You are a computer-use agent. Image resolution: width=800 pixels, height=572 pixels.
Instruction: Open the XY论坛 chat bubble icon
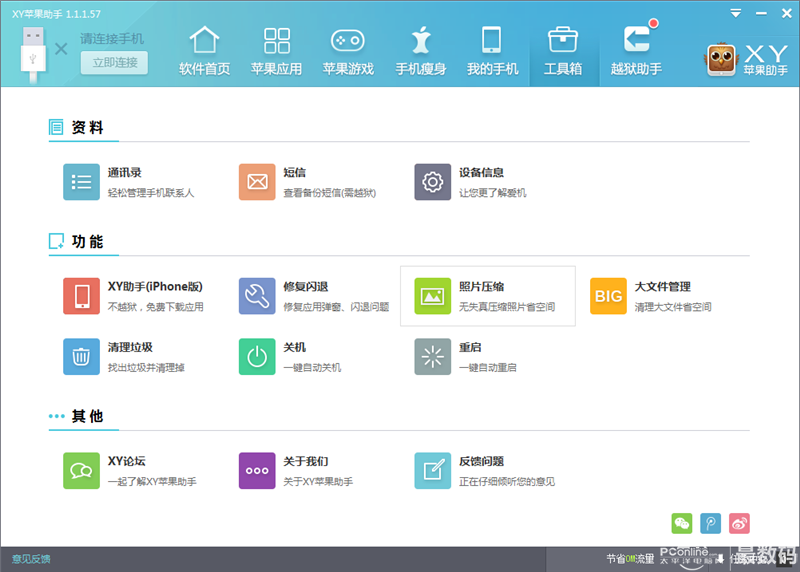pos(81,470)
